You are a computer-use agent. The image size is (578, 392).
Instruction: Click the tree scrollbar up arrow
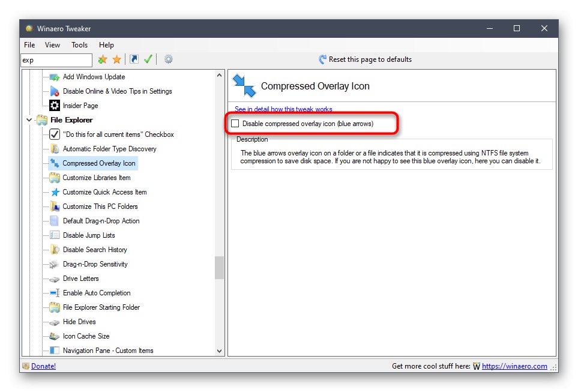click(219, 75)
